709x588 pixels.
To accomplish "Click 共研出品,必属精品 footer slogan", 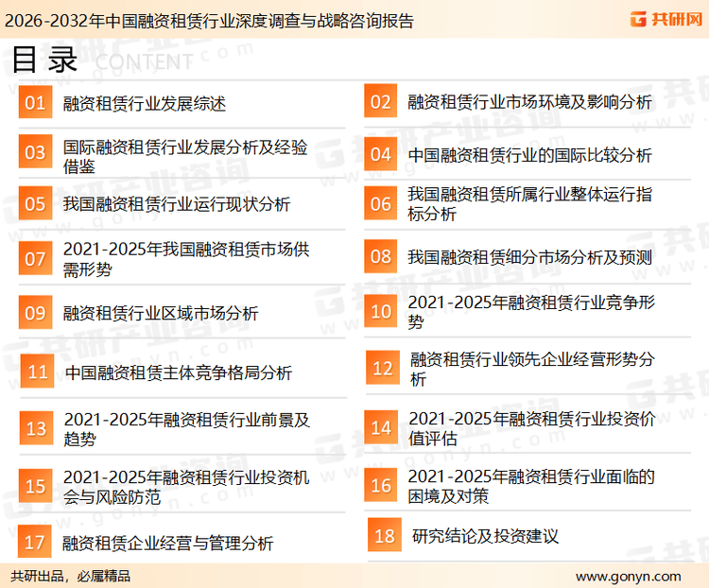I will click(70, 576).
